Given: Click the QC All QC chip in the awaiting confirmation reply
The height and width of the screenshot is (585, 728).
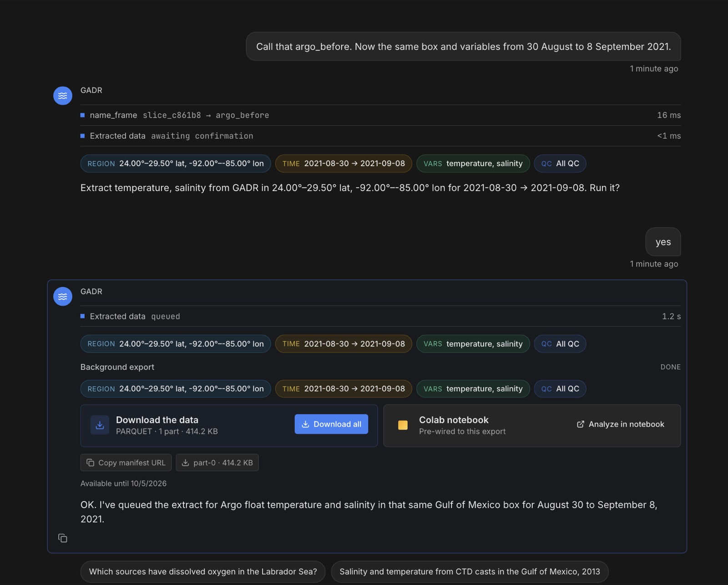Looking at the screenshot, I should point(560,164).
